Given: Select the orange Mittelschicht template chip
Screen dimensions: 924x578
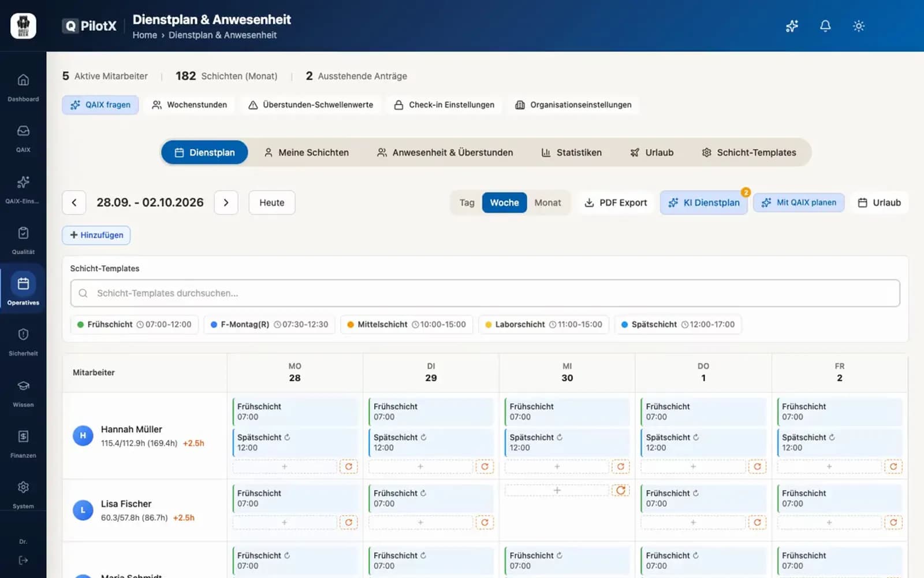Looking at the screenshot, I should coord(407,324).
